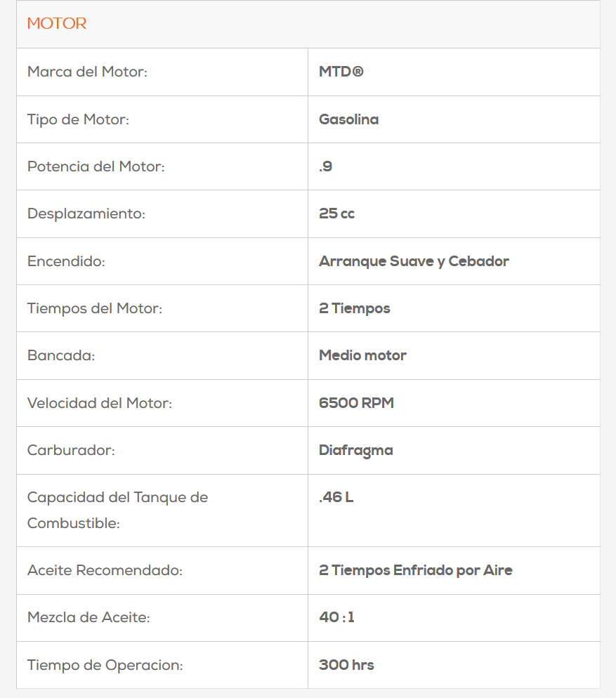Select the Medio motor value
616x698 pixels.
362,355
